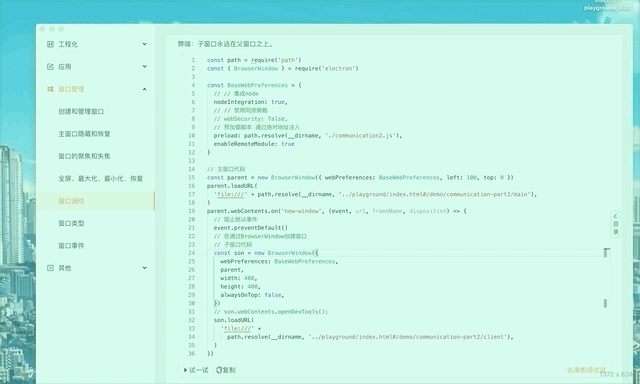Click the 应用 edit icon in sidebar
This screenshot has height=384, width=640.
(50, 67)
